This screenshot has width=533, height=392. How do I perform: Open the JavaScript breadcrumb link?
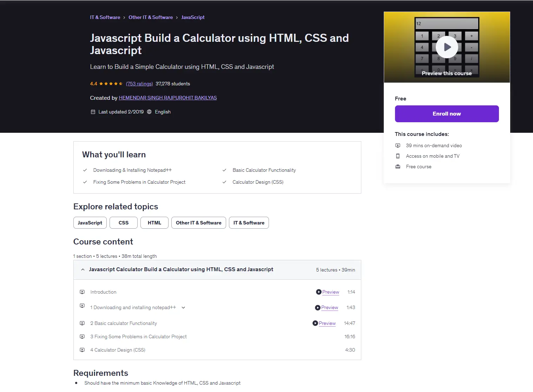point(193,17)
